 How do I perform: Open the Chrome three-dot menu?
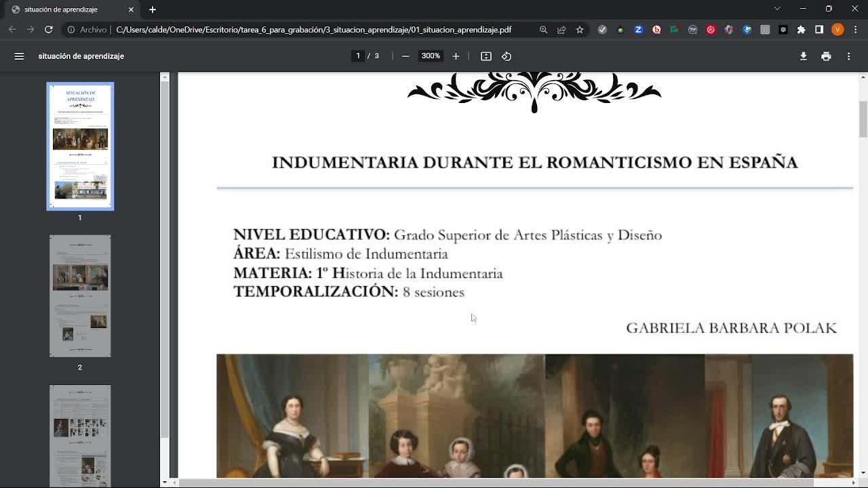point(855,30)
